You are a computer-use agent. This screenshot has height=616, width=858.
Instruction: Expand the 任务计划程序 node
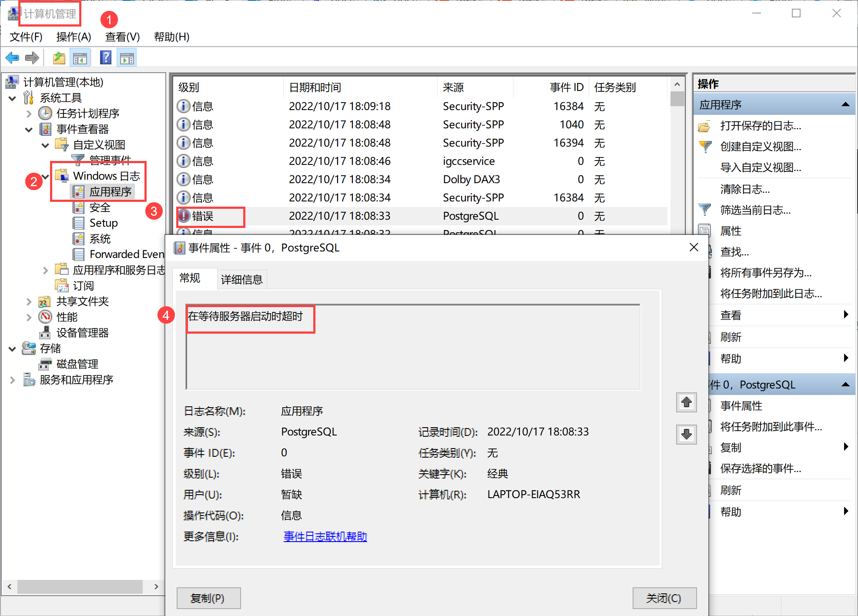pos(29,114)
